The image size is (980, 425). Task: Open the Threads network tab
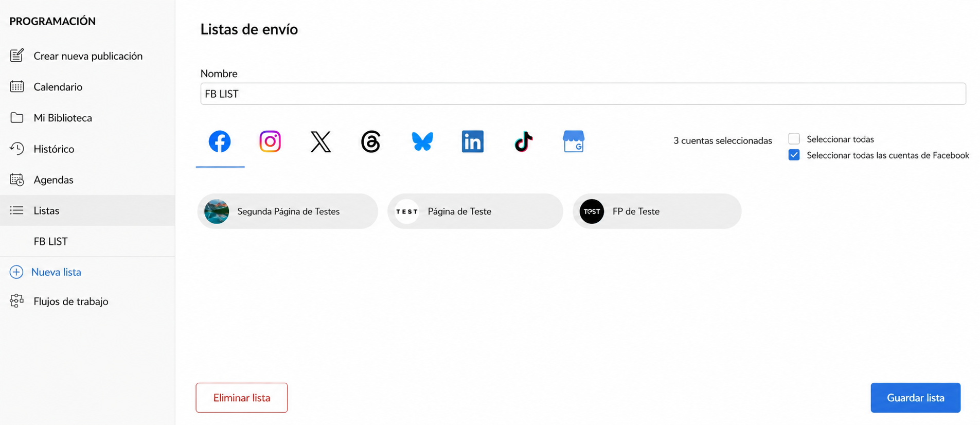tap(370, 141)
